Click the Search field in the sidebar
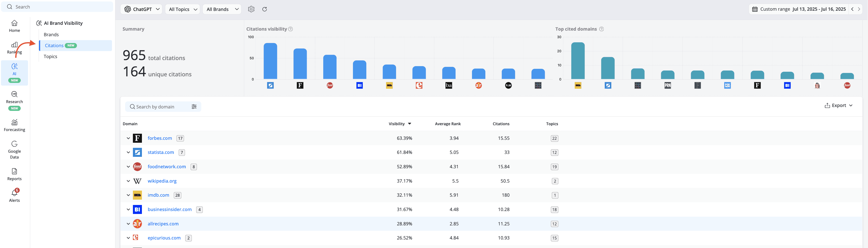Screen dimensions: 868x248 (57, 7)
